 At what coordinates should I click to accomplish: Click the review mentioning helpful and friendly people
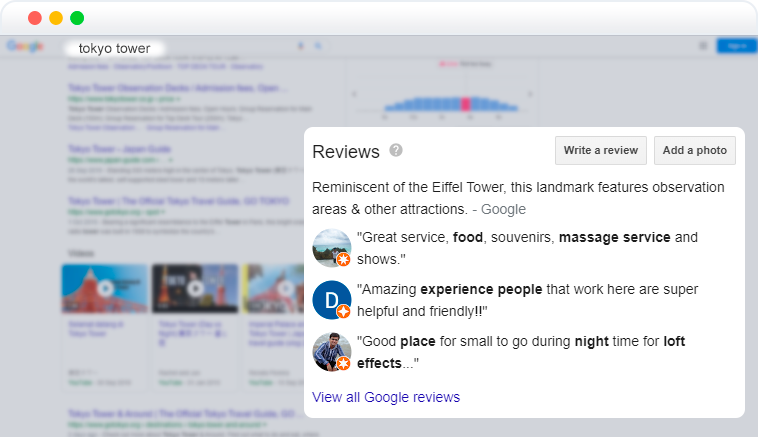pos(527,300)
